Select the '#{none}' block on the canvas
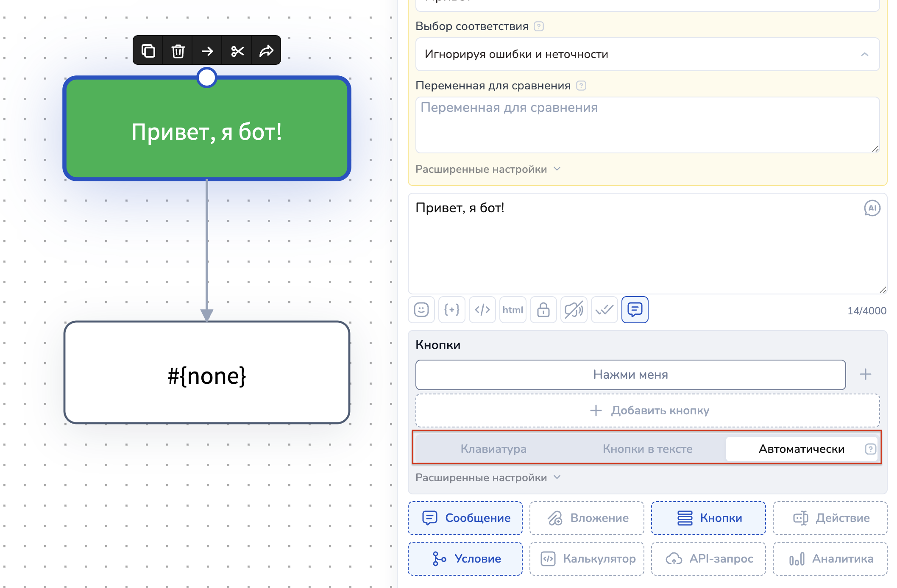This screenshot has width=897, height=588. point(207,373)
